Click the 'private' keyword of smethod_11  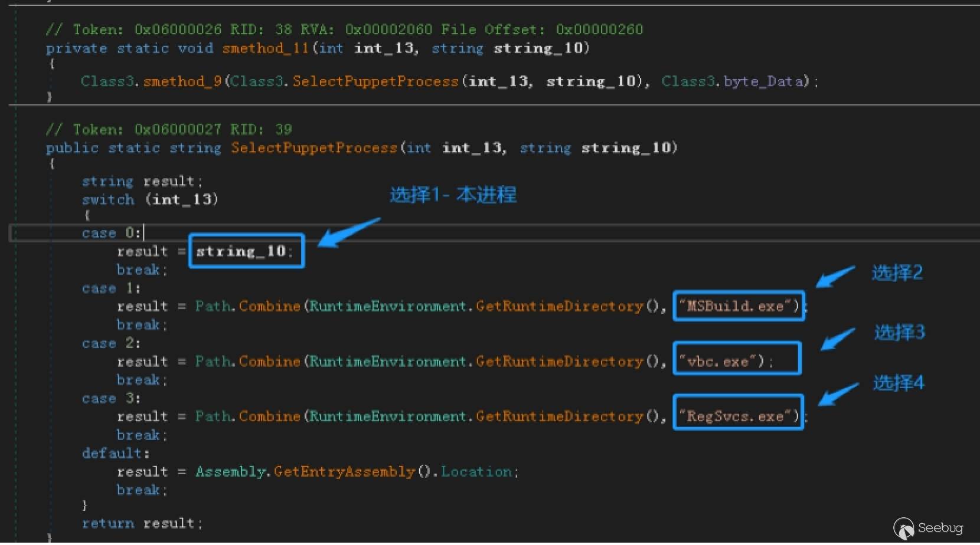point(77,48)
